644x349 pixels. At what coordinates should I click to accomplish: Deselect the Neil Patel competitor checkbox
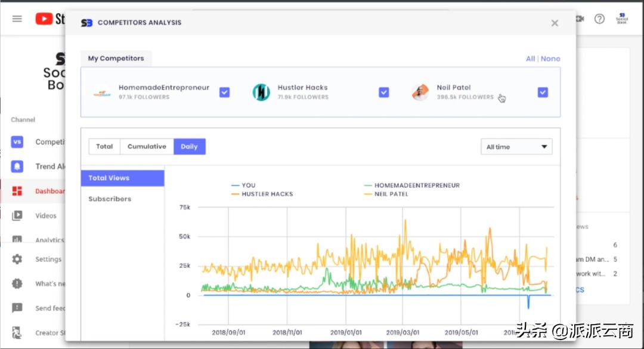(543, 92)
